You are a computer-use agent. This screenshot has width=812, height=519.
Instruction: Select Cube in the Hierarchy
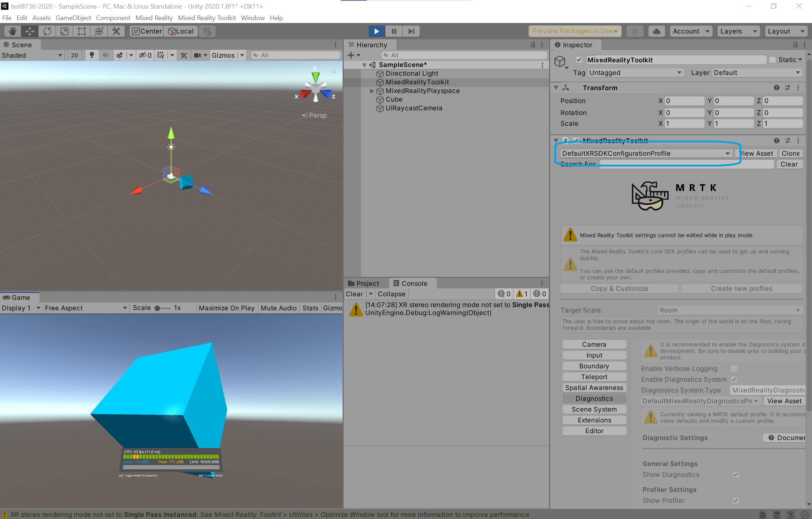pos(394,99)
